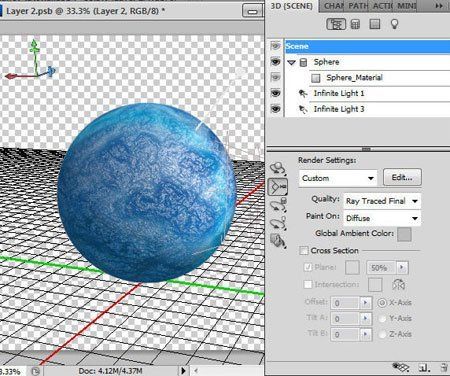
Task: Enable the Cross Section checkbox
Action: (304, 251)
